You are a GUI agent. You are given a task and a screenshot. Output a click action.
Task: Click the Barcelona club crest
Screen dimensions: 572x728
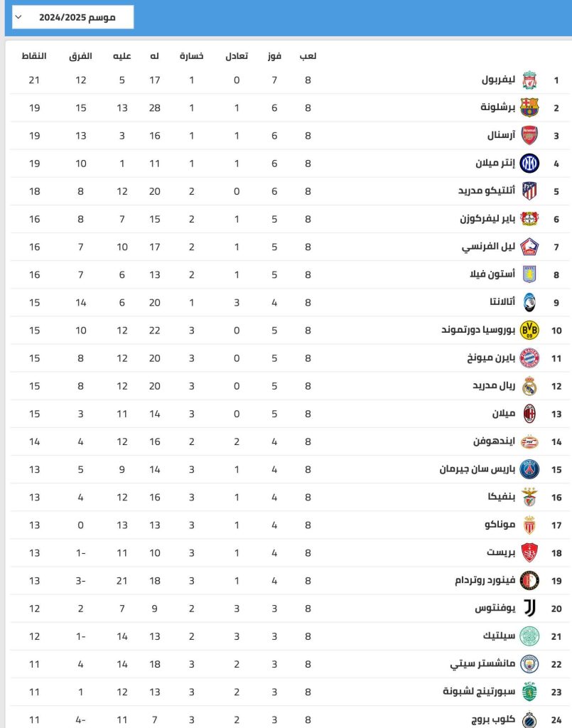tap(529, 108)
